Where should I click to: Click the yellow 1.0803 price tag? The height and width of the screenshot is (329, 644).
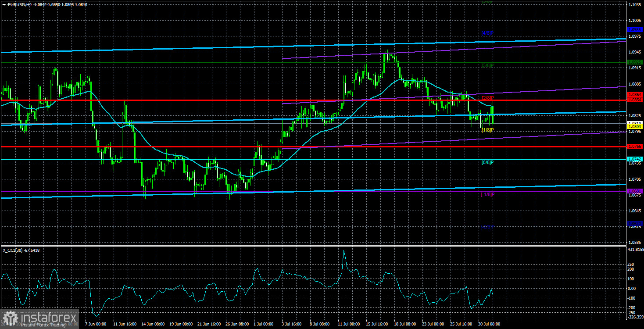point(635,127)
